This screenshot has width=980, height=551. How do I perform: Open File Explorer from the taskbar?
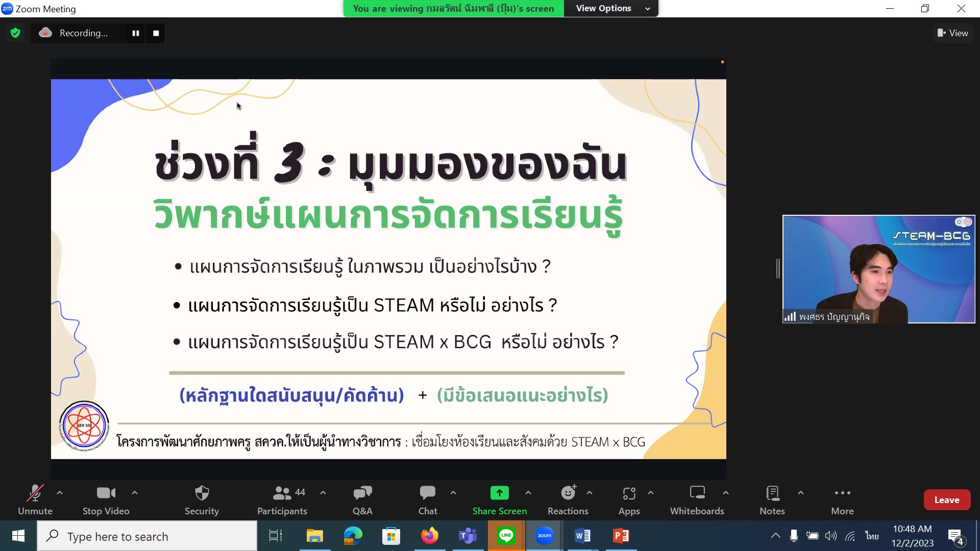315,536
